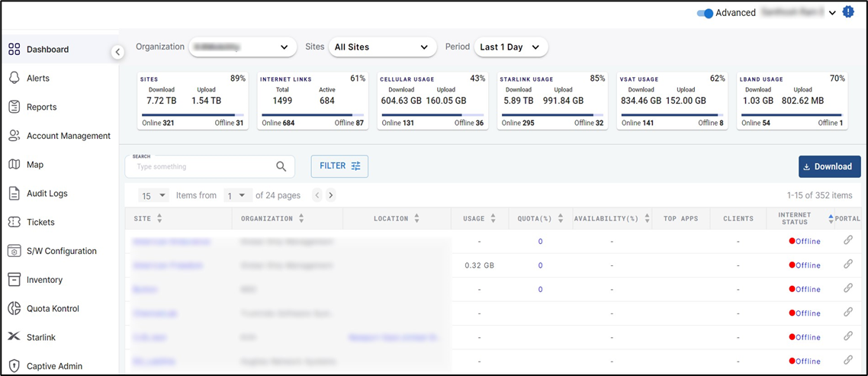
Task: Open Quota Kontrol icon in sidebar
Action: 14,309
